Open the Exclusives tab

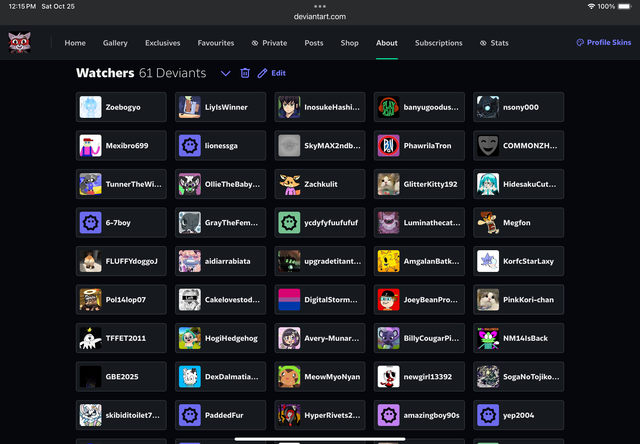point(162,43)
